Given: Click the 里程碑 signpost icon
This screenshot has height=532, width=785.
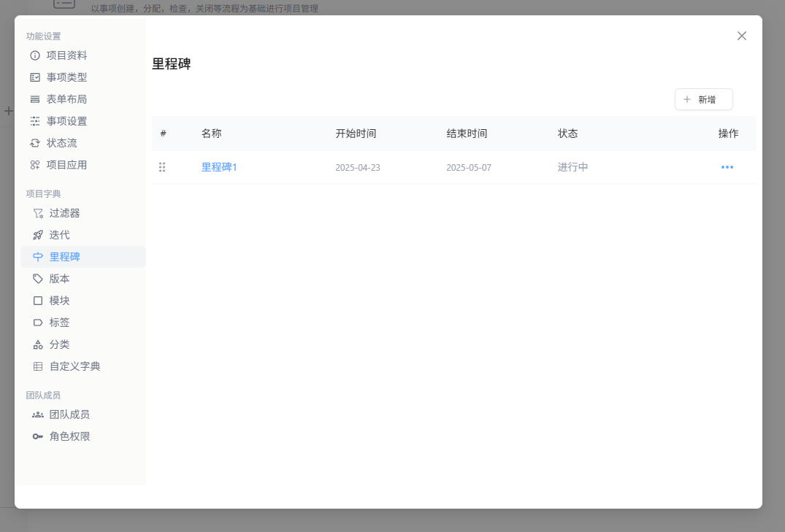Looking at the screenshot, I should pyautogui.click(x=38, y=257).
